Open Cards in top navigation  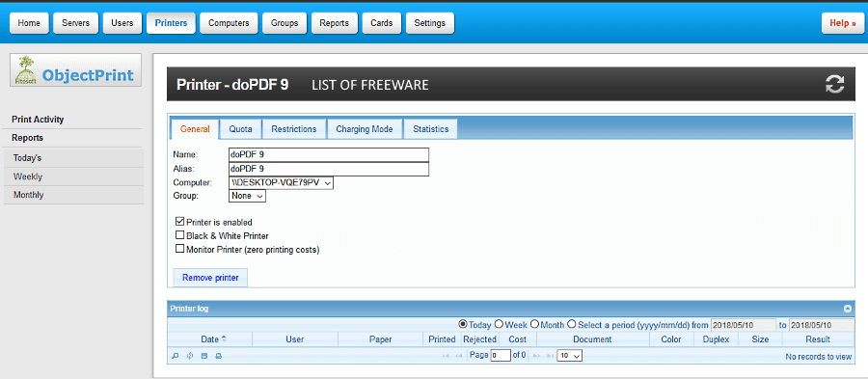tap(382, 23)
